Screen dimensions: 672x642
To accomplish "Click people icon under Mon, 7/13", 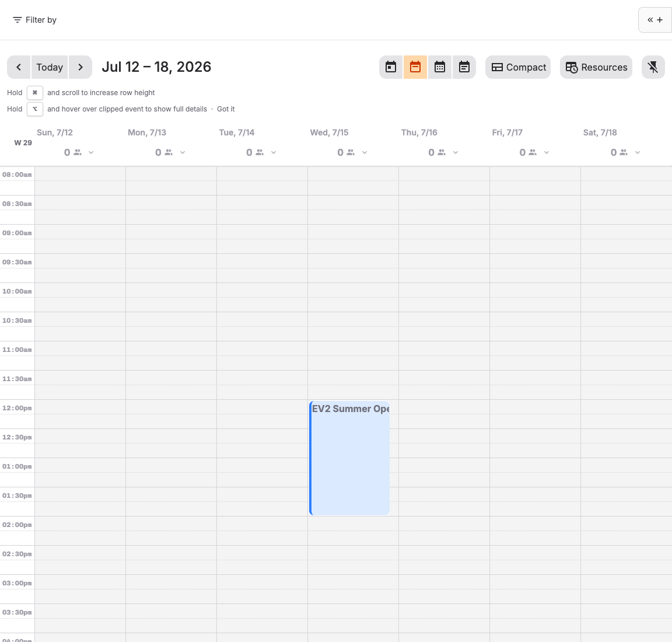I will click(169, 152).
